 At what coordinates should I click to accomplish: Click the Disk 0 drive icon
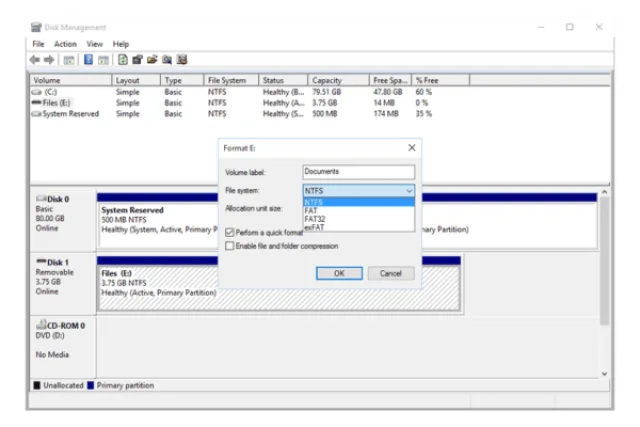click(41, 199)
